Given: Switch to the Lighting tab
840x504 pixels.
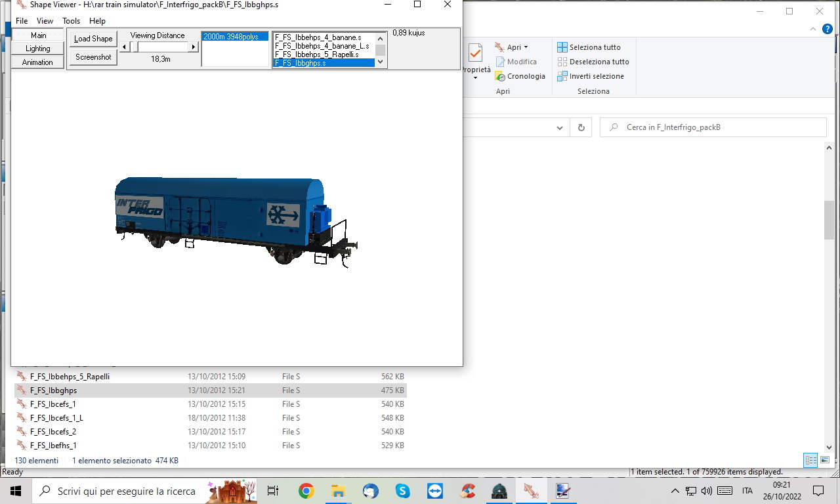Looking at the screenshot, I should tap(38, 49).
